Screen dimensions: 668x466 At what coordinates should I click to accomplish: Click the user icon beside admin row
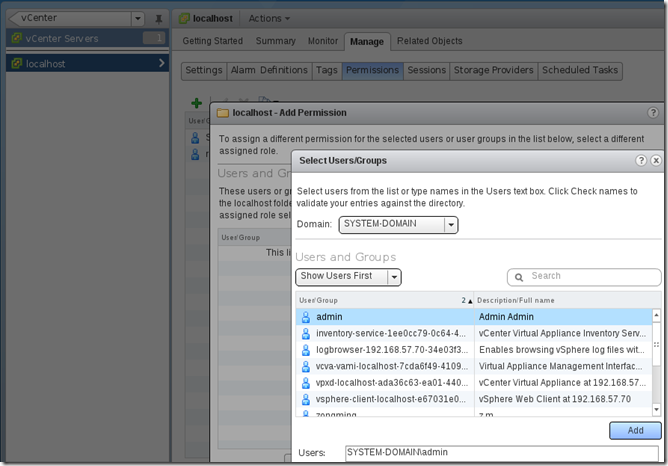(305, 317)
